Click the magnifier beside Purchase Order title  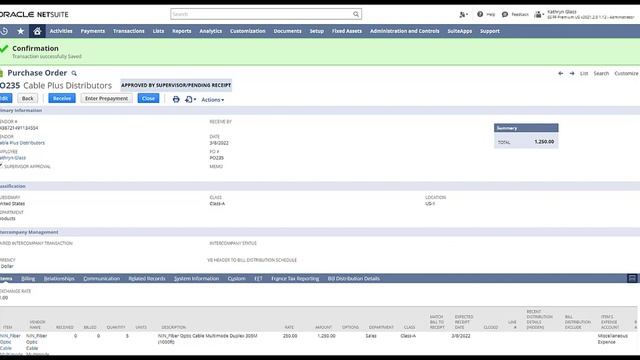coord(74,73)
